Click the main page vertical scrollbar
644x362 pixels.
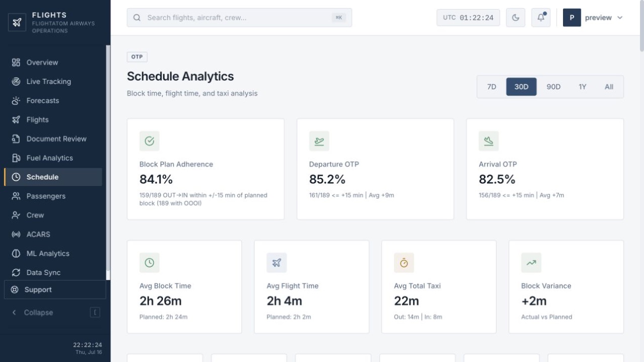coord(641,25)
